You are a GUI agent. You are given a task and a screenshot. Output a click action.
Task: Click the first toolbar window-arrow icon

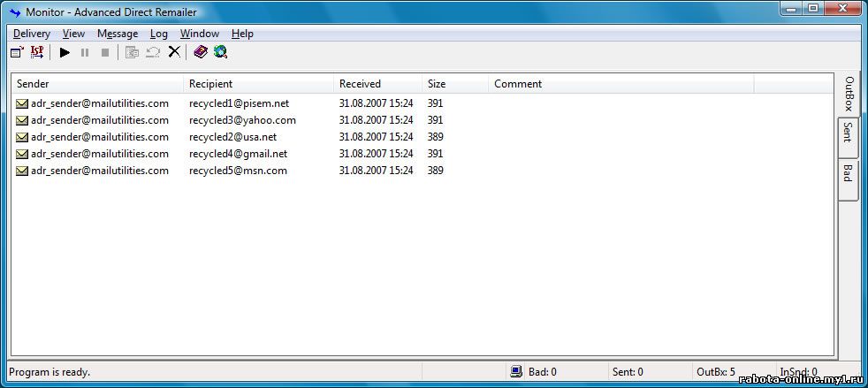(17, 52)
